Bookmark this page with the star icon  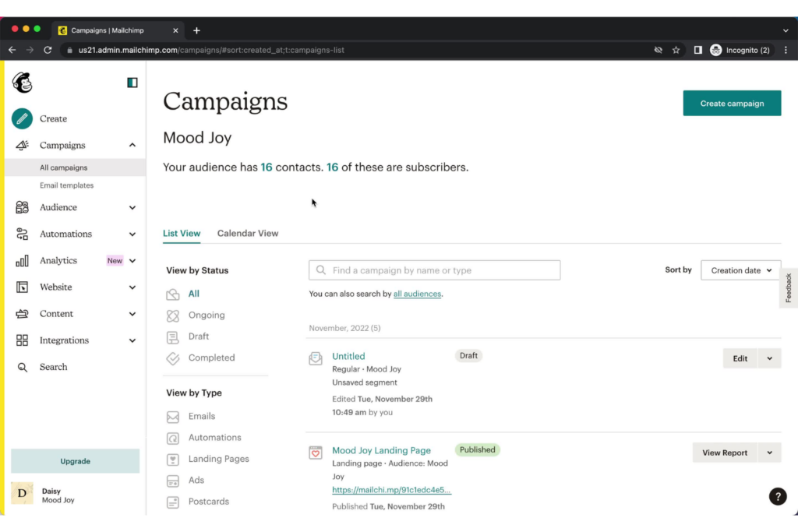(x=676, y=50)
